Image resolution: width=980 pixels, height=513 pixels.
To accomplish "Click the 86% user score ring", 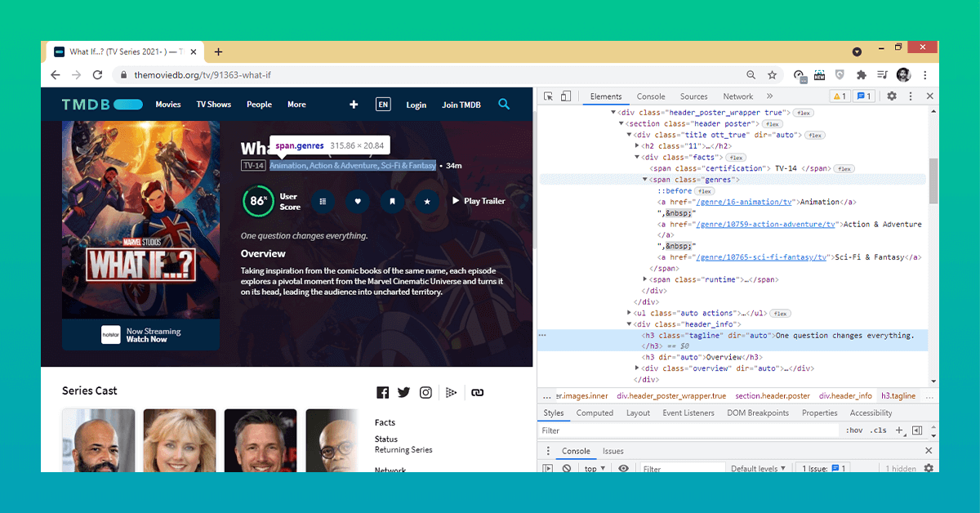I will (x=259, y=201).
